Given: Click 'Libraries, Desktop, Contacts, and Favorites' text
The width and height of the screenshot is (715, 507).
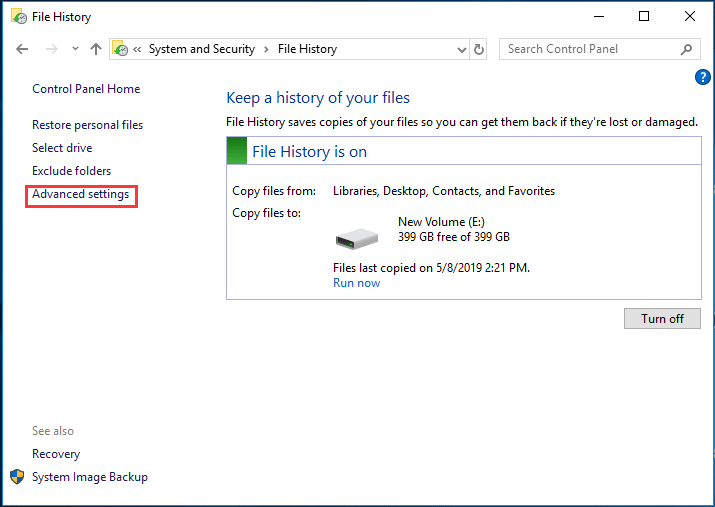Looking at the screenshot, I should pos(444,191).
